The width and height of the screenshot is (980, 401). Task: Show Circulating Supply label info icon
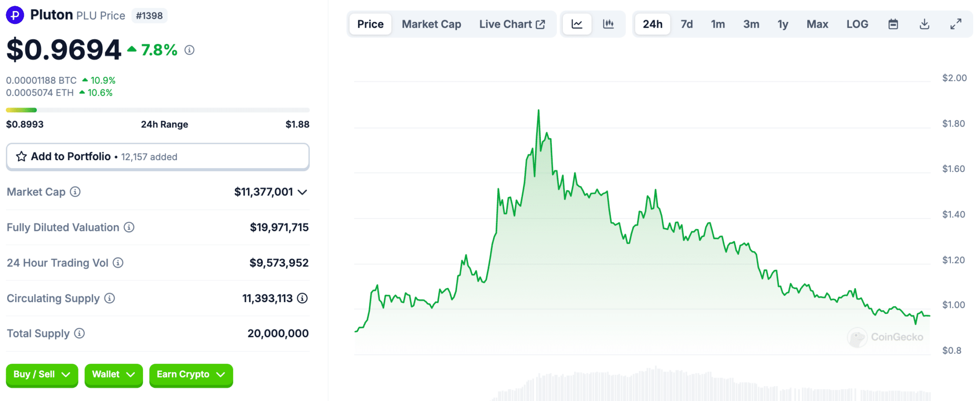[110, 298]
